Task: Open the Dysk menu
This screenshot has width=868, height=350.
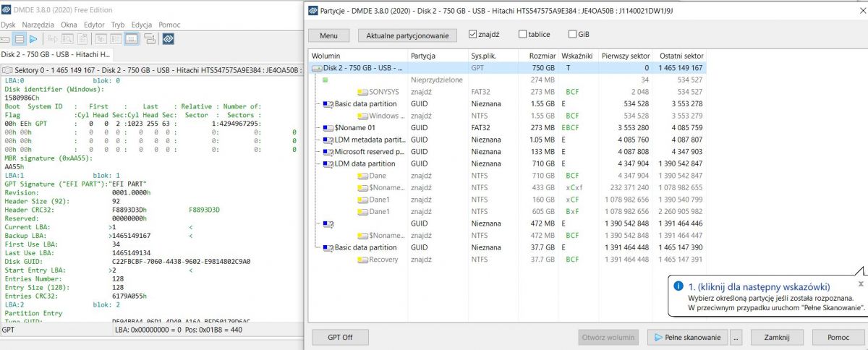Action: point(8,25)
